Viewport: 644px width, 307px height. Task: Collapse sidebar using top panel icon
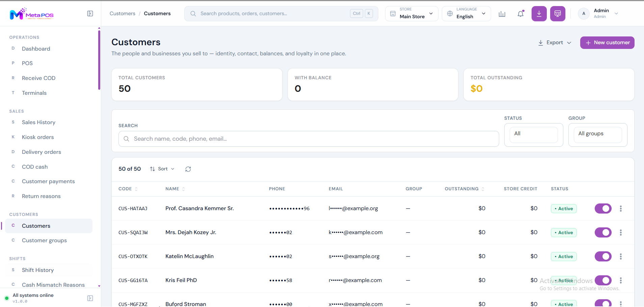click(x=90, y=13)
